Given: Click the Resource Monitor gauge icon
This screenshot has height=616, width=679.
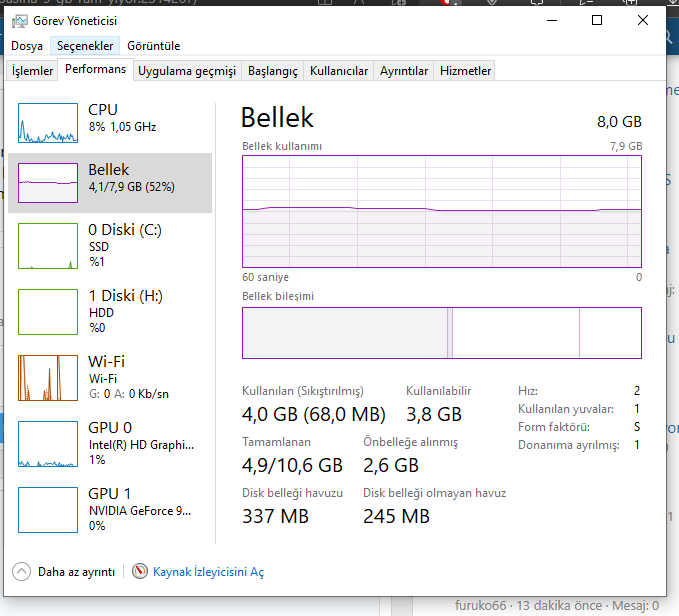Looking at the screenshot, I should point(140,571).
